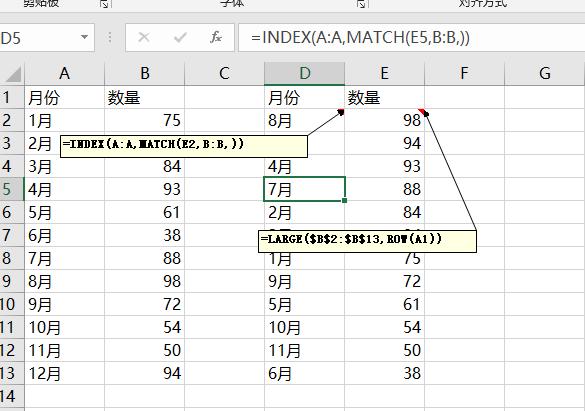The height and width of the screenshot is (411, 585).
Task: Click cell B1 containing 数量
Action: pos(145,97)
